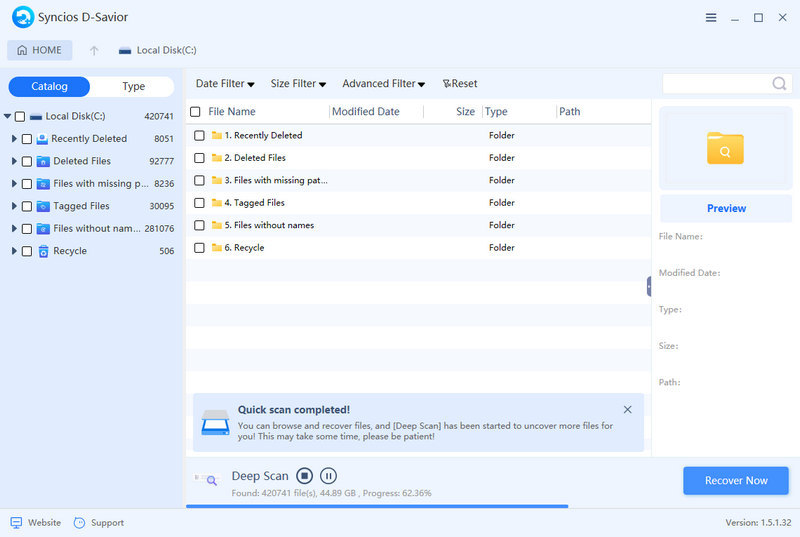Switch to the Type tab

(133, 87)
